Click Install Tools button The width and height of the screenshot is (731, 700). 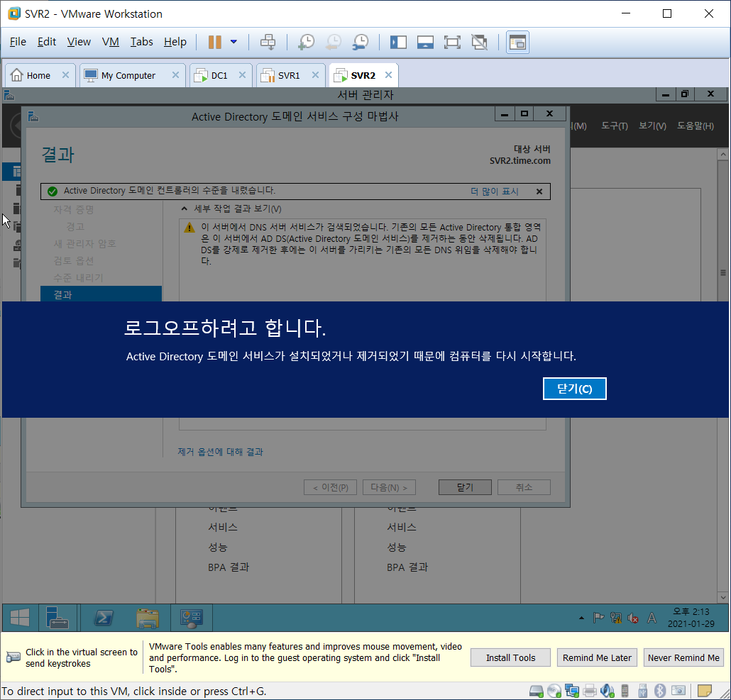[510, 657]
